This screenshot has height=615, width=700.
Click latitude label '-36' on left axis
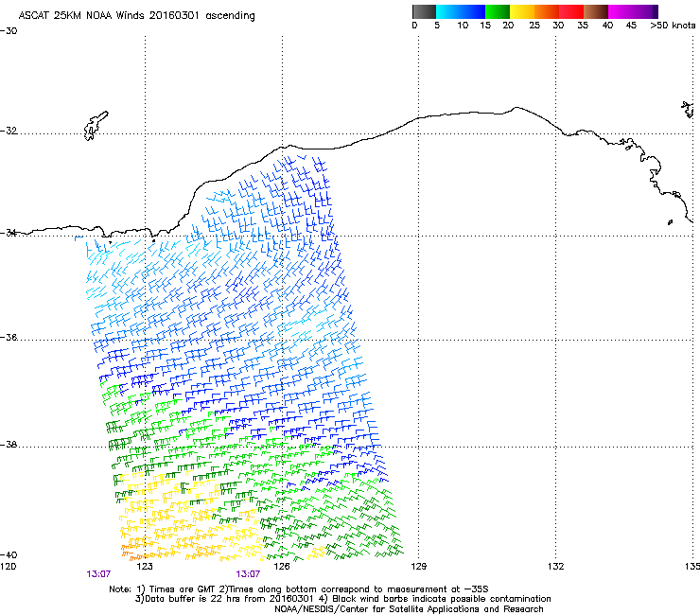9,337
